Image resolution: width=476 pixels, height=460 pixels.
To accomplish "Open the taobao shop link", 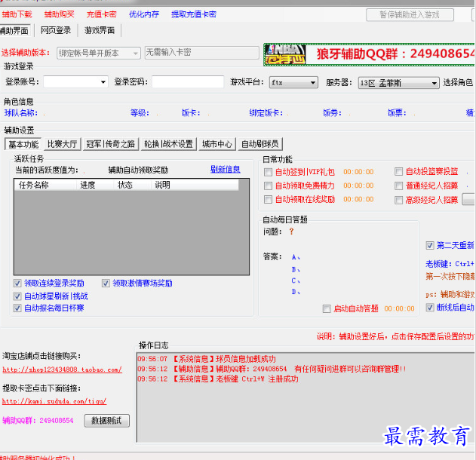I will pos(62,370).
